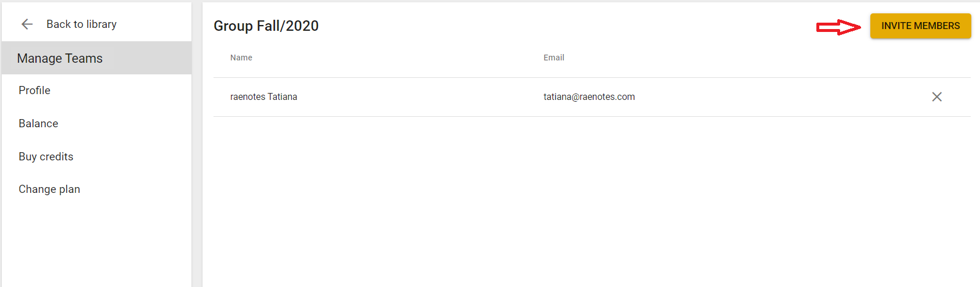Image resolution: width=980 pixels, height=287 pixels.
Task: Go back via Back to library text
Action: pyautogui.click(x=81, y=24)
